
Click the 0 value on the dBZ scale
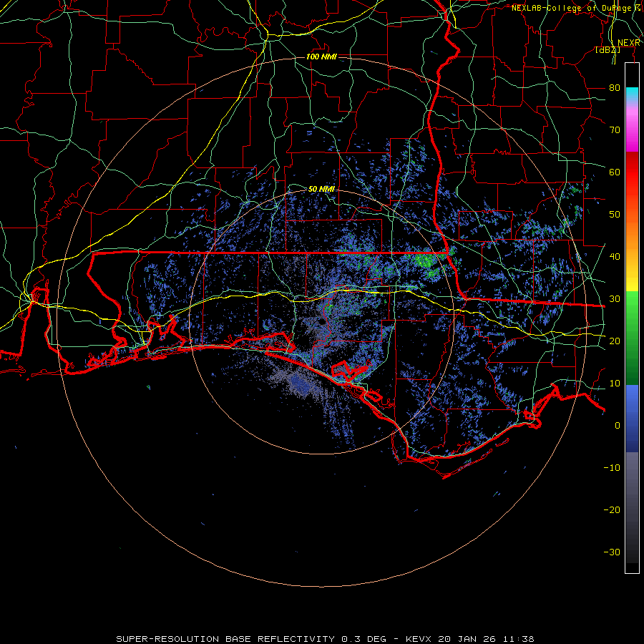pyautogui.click(x=618, y=426)
